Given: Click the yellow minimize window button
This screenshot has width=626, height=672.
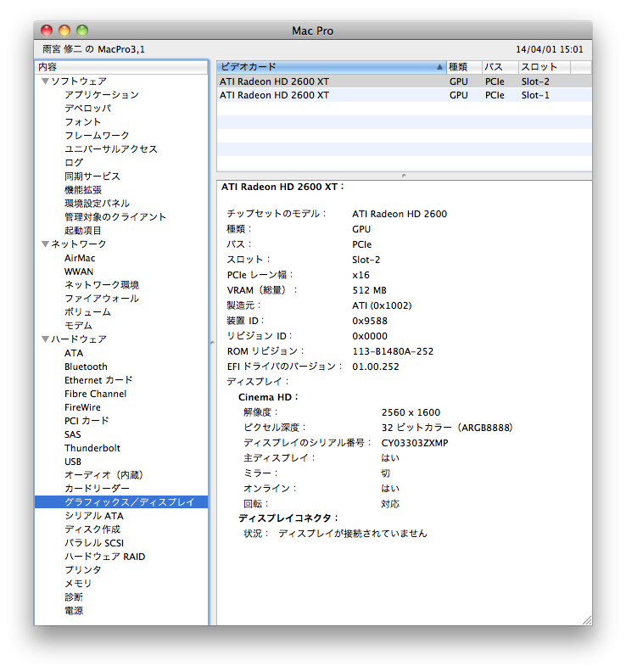Looking at the screenshot, I should point(64,31).
